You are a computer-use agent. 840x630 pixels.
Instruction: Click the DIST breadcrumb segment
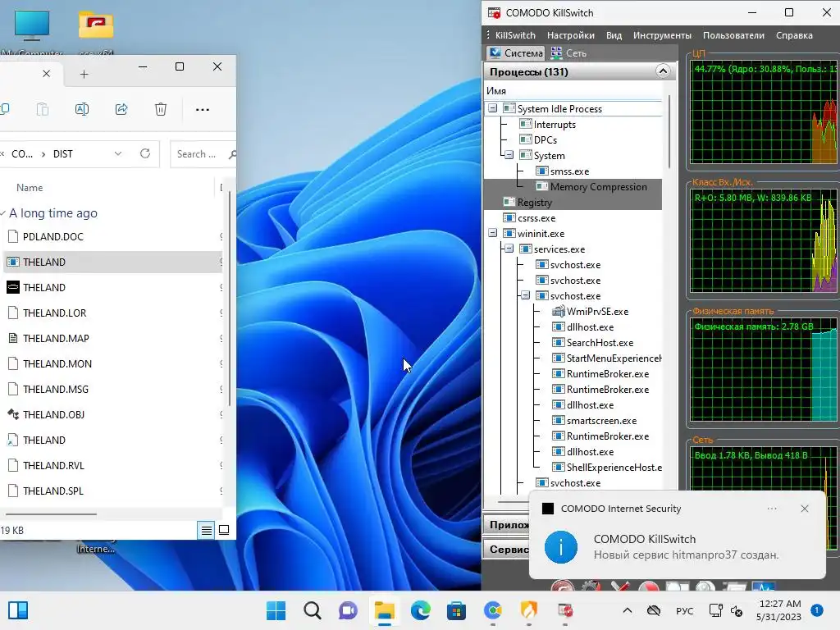point(62,153)
